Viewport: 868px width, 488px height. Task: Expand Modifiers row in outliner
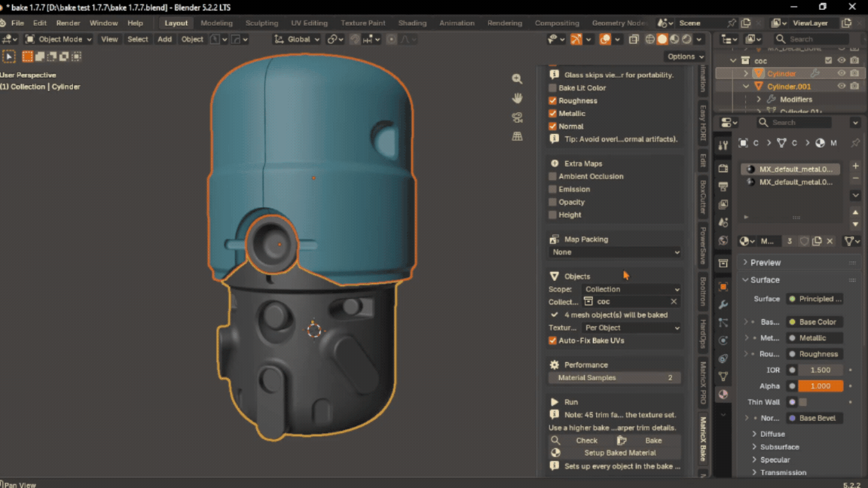[x=759, y=99]
